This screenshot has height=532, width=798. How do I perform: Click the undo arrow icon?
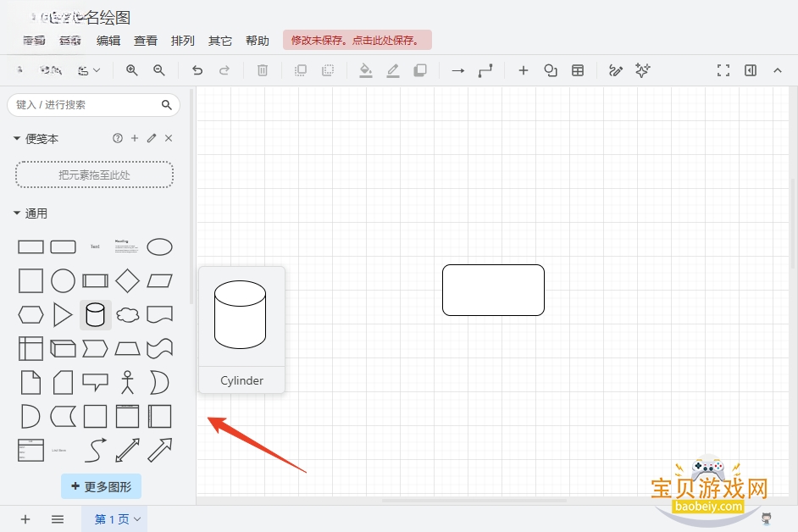point(197,70)
